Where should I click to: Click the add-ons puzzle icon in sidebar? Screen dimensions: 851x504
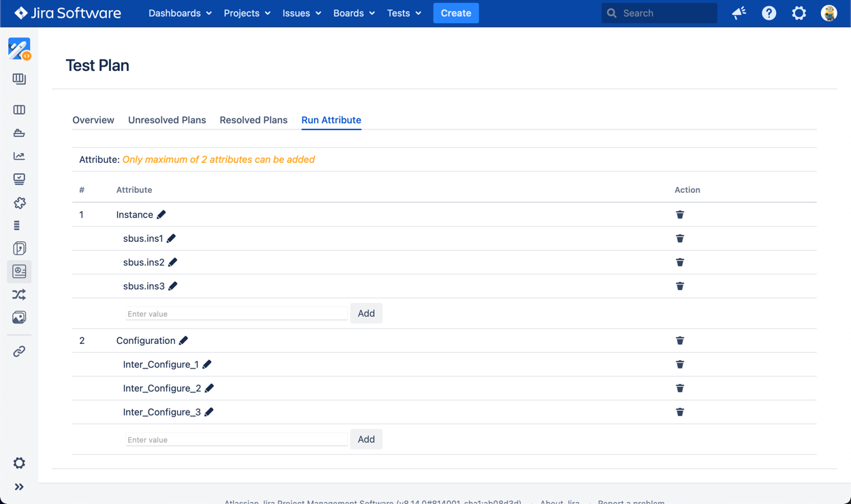pyautogui.click(x=19, y=203)
